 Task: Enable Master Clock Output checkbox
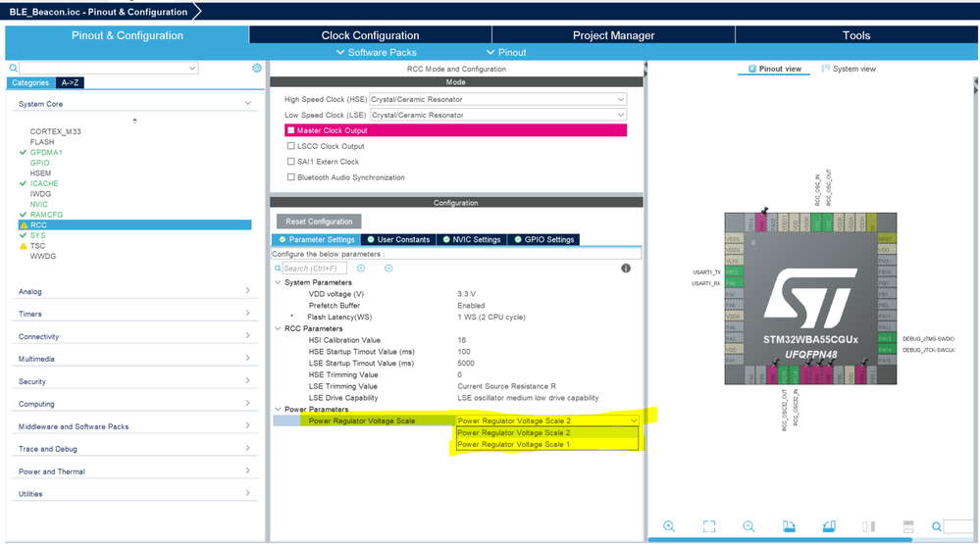[290, 130]
